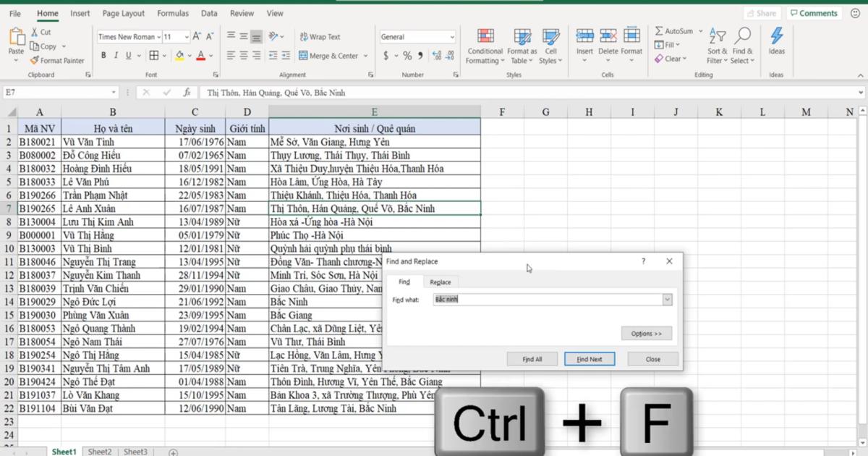Viewport: 868px width, 456px height.
Task: Select Middle Align icon
Action: 244,36
